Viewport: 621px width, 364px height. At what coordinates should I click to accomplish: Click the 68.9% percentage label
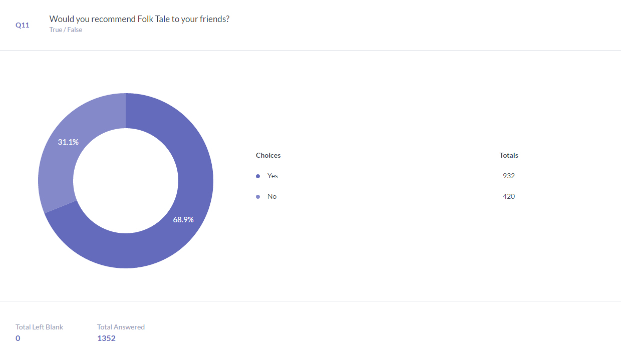click(x=183, y=219)
